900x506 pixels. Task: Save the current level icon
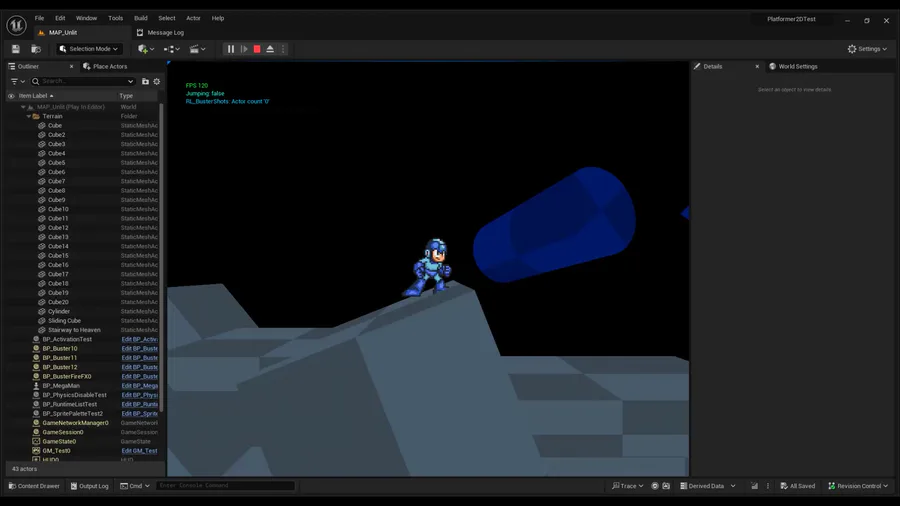(15, 49)
